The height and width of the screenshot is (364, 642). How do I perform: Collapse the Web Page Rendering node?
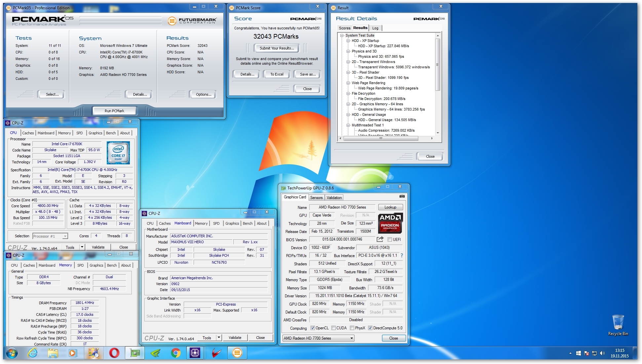348,83
